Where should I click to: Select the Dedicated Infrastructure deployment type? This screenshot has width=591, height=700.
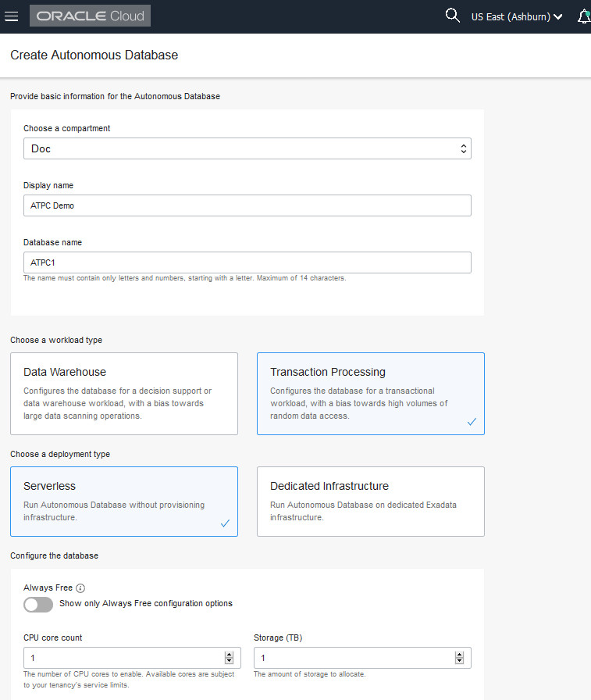pos(371,502)
